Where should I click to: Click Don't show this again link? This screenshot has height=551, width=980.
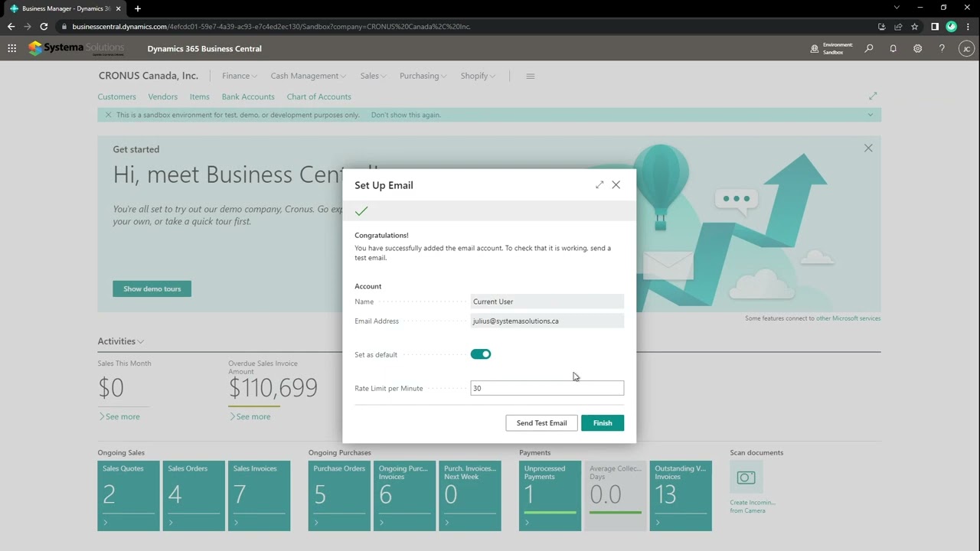click(406, 115)
